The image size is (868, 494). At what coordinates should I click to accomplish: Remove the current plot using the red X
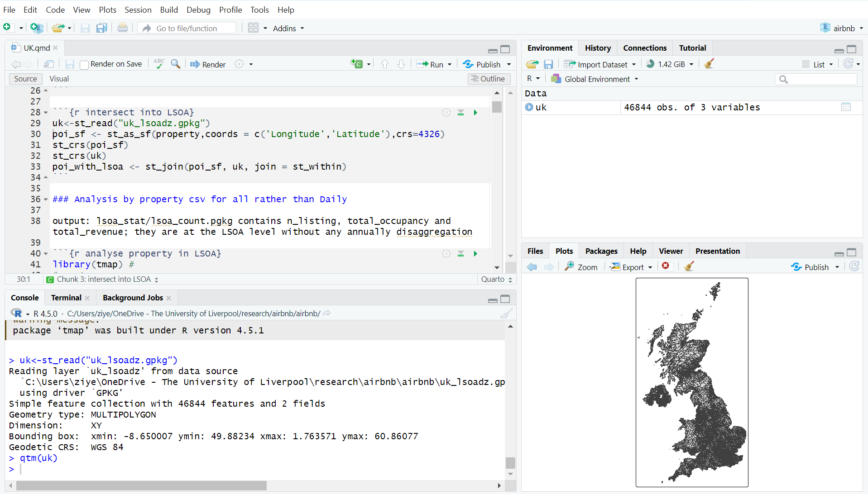(666, 266)
